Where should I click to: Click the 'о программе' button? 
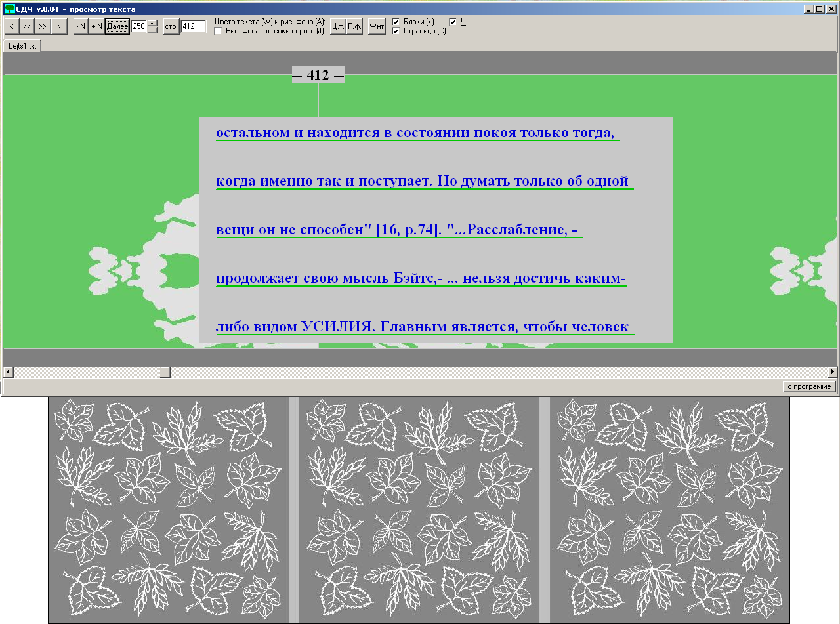pos(810,386)
